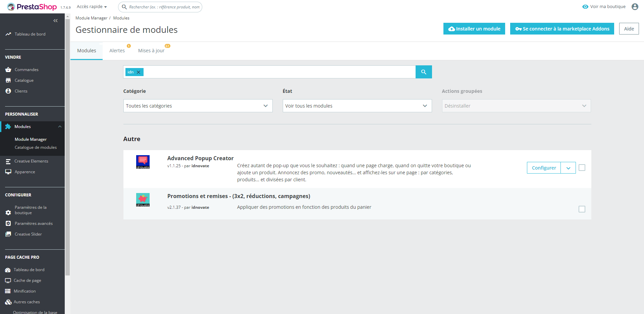Select the Promotions et remises checkbox

coord(582,209)
